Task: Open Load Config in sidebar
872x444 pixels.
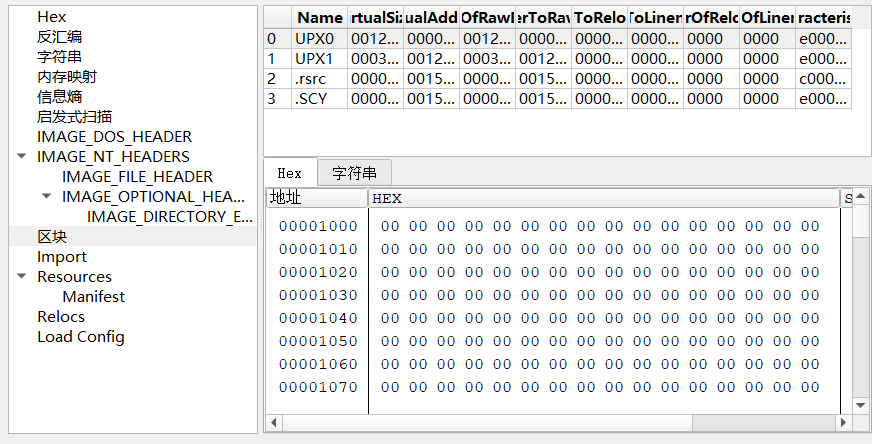Action: [81, 337]
